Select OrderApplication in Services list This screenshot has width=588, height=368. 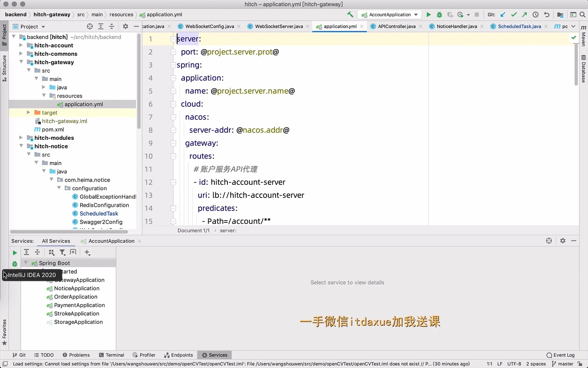(x=76, y=297)
